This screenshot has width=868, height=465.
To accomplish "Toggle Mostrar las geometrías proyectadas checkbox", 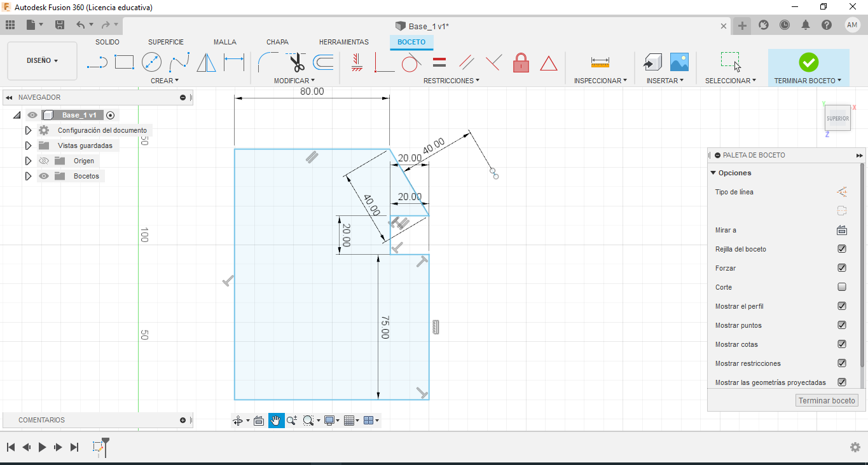I will coord(842,382).
